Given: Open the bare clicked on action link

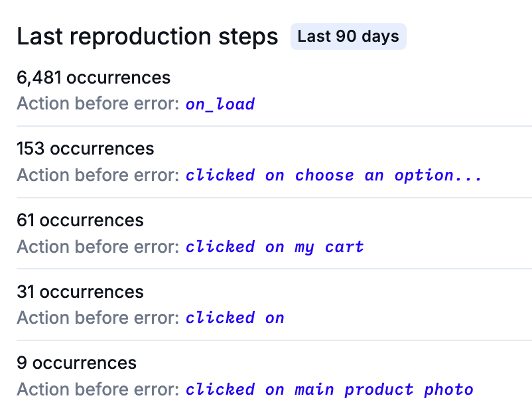Looking at the screenshot, I should 235,318.
